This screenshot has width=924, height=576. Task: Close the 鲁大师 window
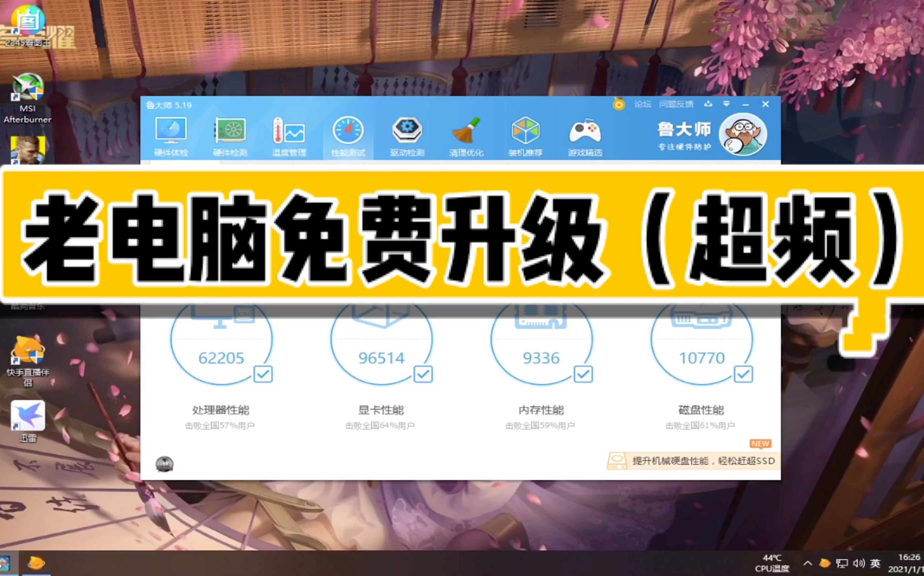tap(766, 104)
